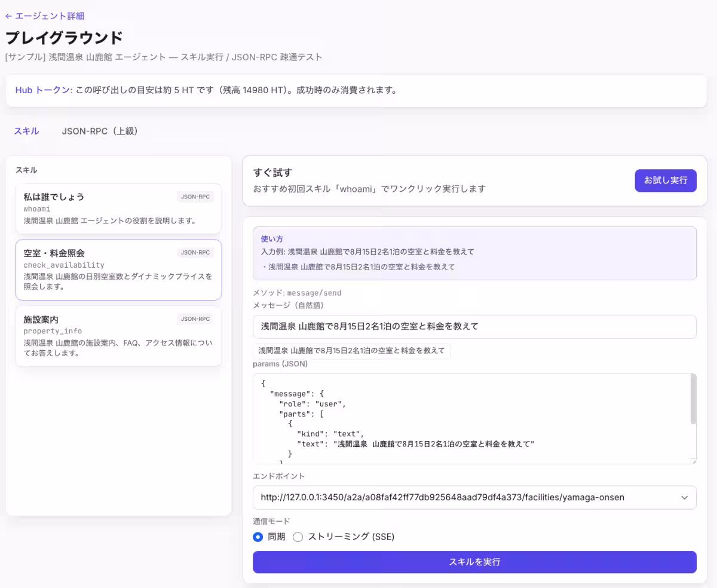Click the JSON-RPC badge on property_info card
The image size is (717, 588).
pyautogui.click(x=195, y=319)
